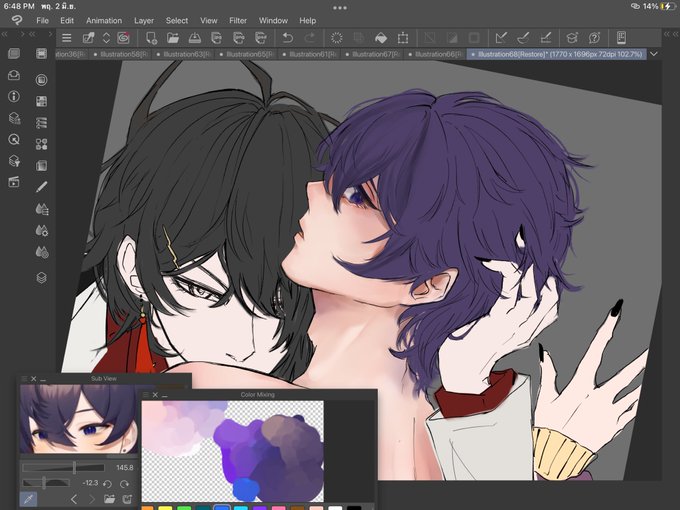Click the Scale/Transform icon in the command bar
Screen dimensions: 680x510
[x=403, y=38]
